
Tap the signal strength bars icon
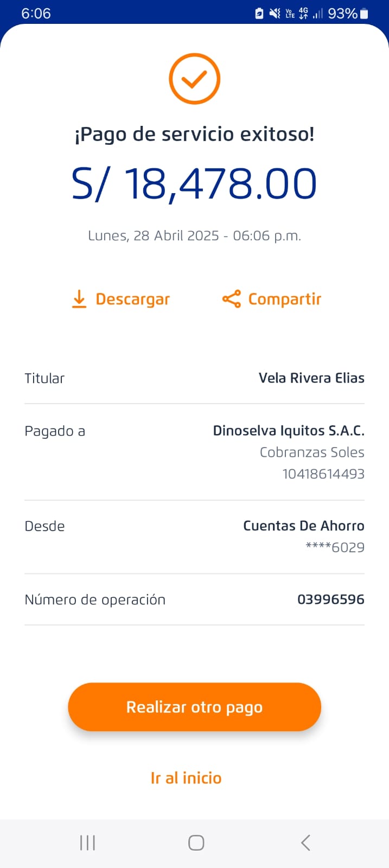(x=318, y=14)
